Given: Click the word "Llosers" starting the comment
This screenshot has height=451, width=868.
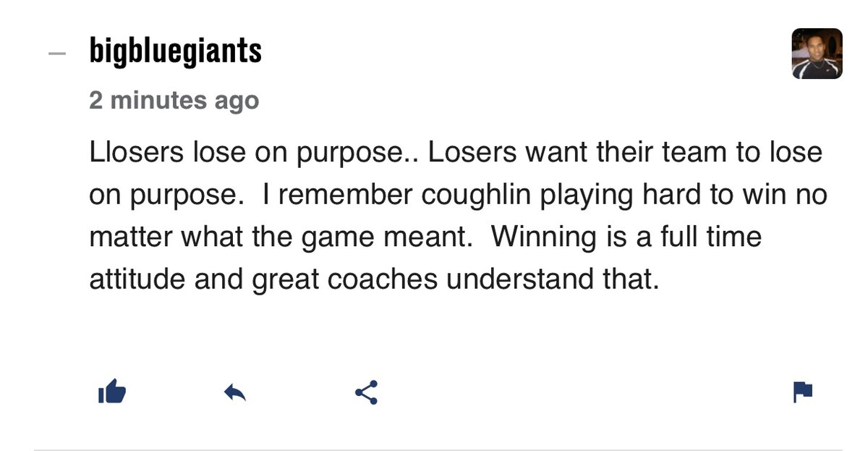Looking at the screenshot, I should point(135,153).
